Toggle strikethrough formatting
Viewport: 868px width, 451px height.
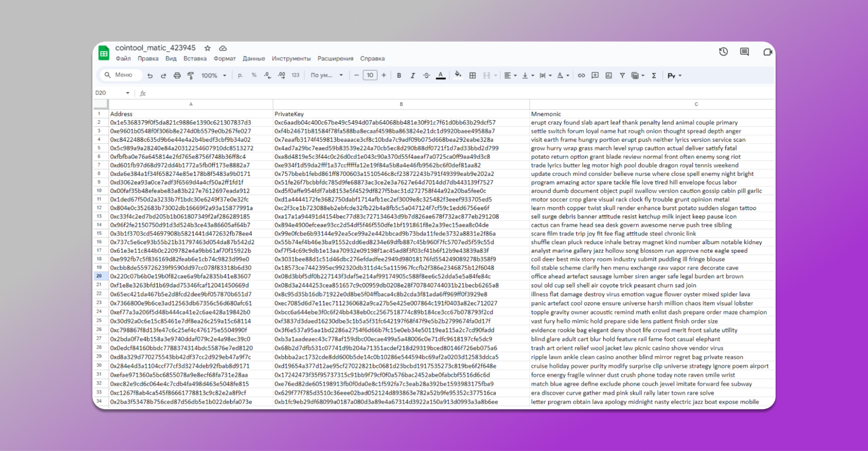point(426,76)
